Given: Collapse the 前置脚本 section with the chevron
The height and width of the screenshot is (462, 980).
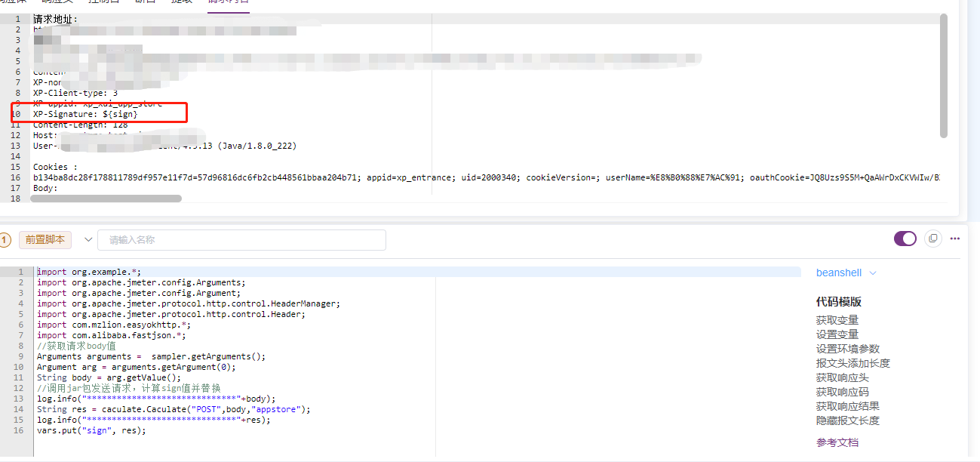Looking at the screenshot, I should [x=88, y=239].
